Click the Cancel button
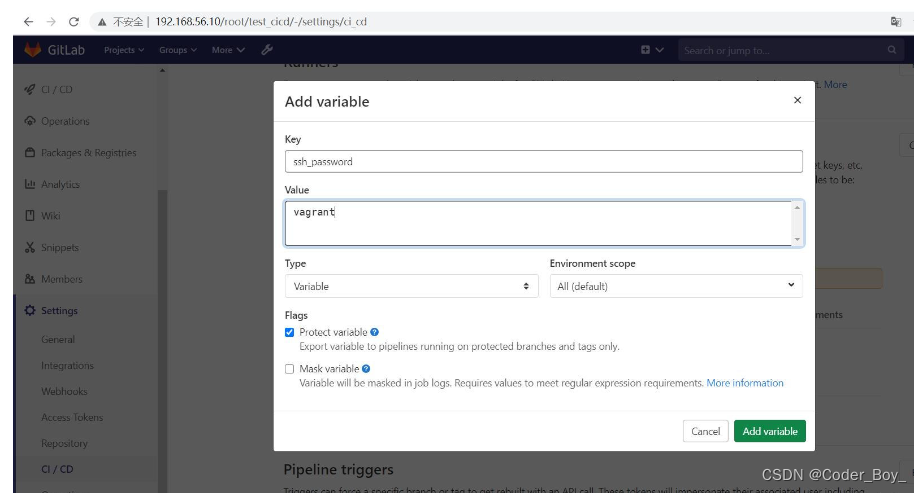 [x=706, y=431]
